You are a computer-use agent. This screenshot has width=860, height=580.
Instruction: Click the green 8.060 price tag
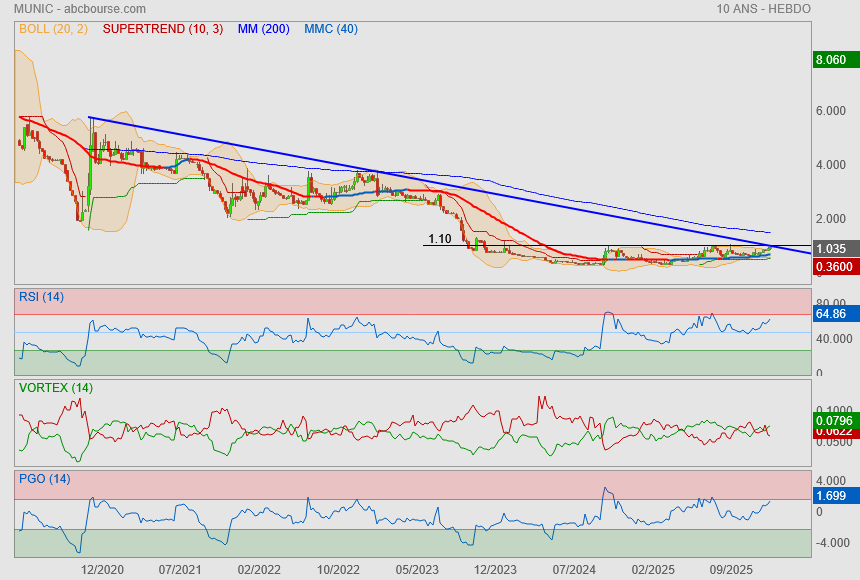click(833, 60)
